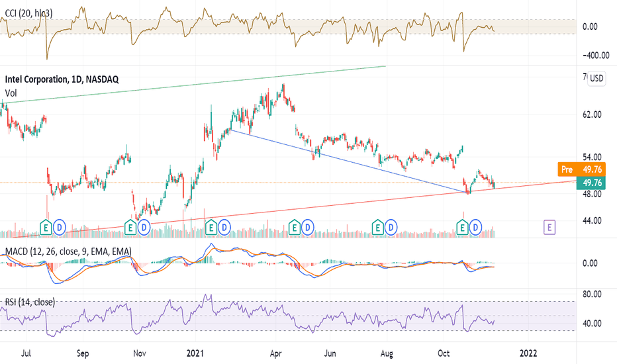Click the earnings E marker near November 2020

(x=130, y=227)
